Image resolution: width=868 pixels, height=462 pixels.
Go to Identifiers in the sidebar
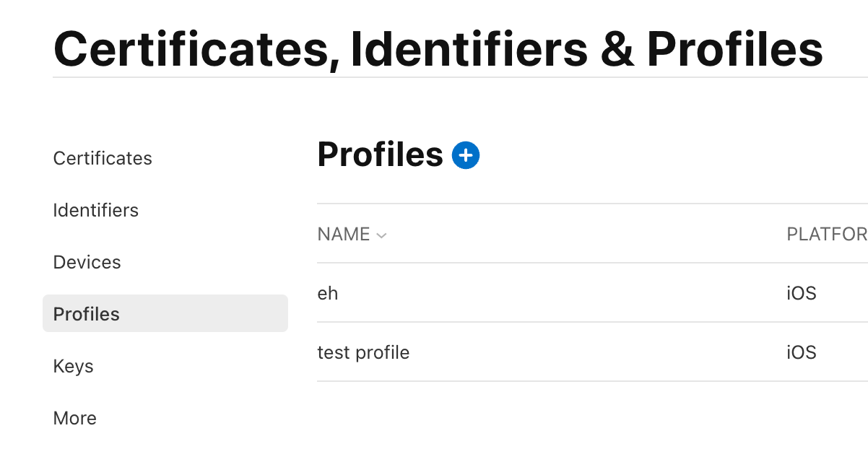coord(95,210)
